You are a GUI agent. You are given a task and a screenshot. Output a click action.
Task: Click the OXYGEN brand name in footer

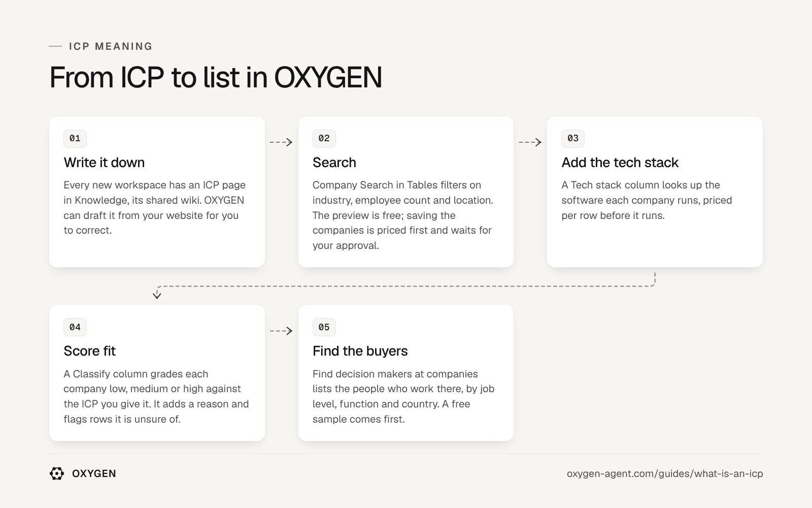(94, 473)
